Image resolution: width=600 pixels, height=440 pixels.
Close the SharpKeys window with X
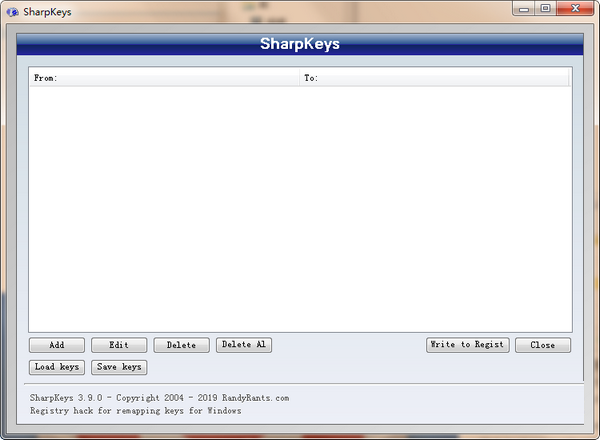pyautogui.click(x=575, y=8)
